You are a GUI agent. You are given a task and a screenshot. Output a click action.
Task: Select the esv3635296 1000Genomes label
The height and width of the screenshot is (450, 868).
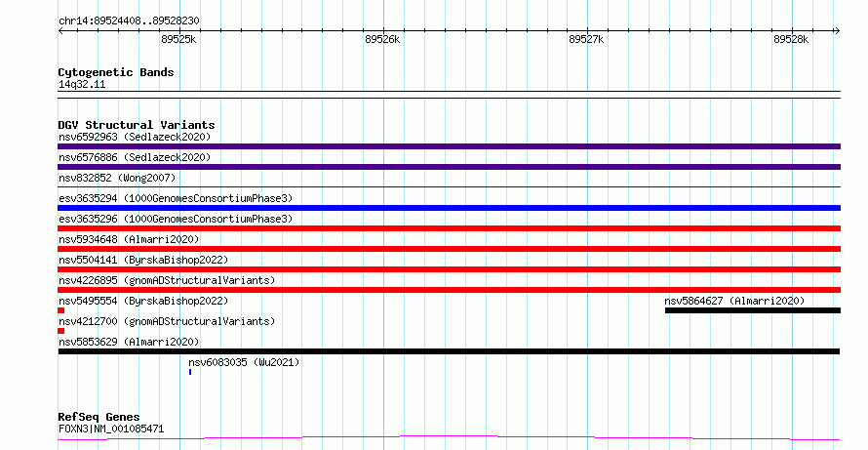176,219
